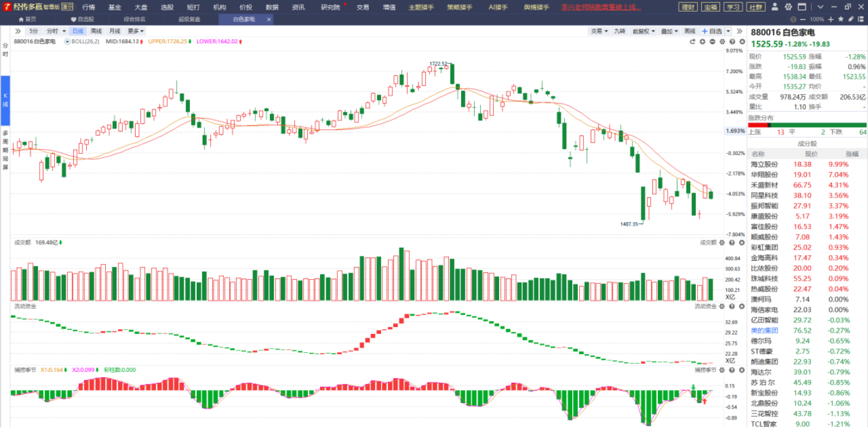
Task: Click the 自选 add-to-watchlist button
Action: point(715,31)
